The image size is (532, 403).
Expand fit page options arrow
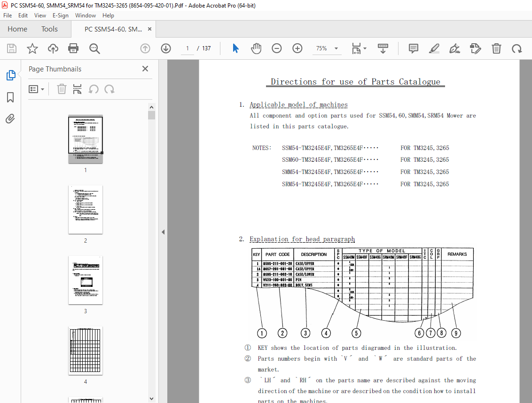tap(365, 48)
